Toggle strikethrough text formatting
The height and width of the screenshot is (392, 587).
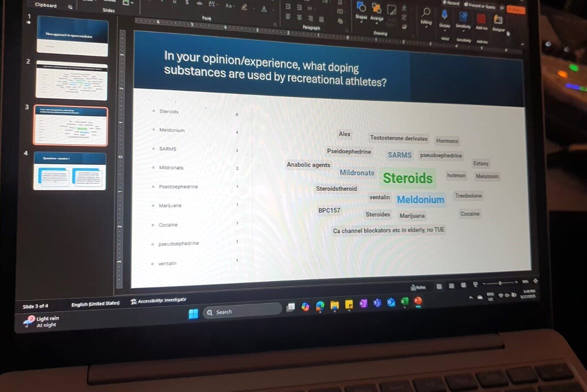point(199,3)
